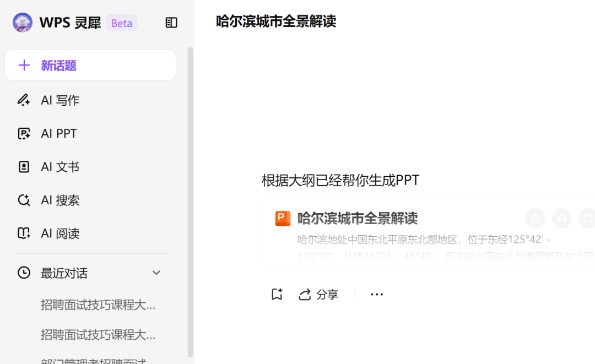This screenshot has height=364, width=595.
Task: Click the plus icon beside 新话题
Action: (24, 65)
